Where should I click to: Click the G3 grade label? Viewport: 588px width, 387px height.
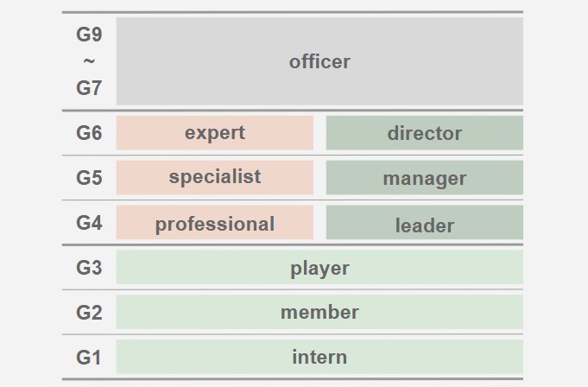coord(89,268)
